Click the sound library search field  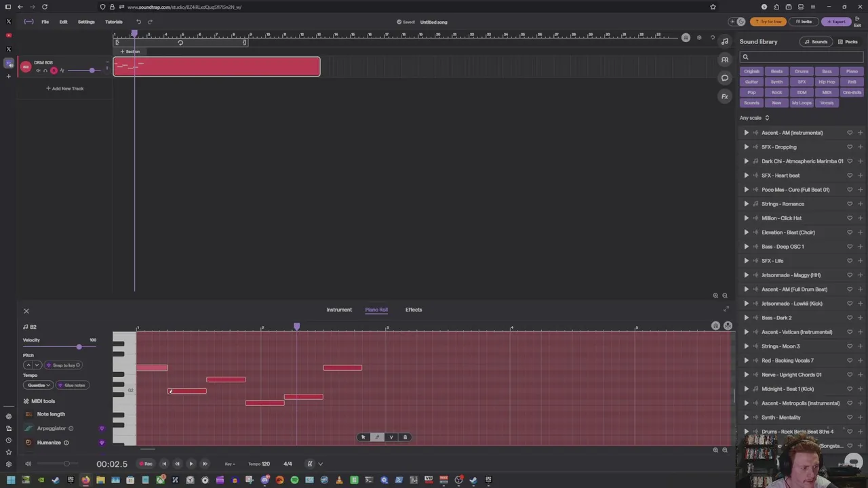pos(802,57)
